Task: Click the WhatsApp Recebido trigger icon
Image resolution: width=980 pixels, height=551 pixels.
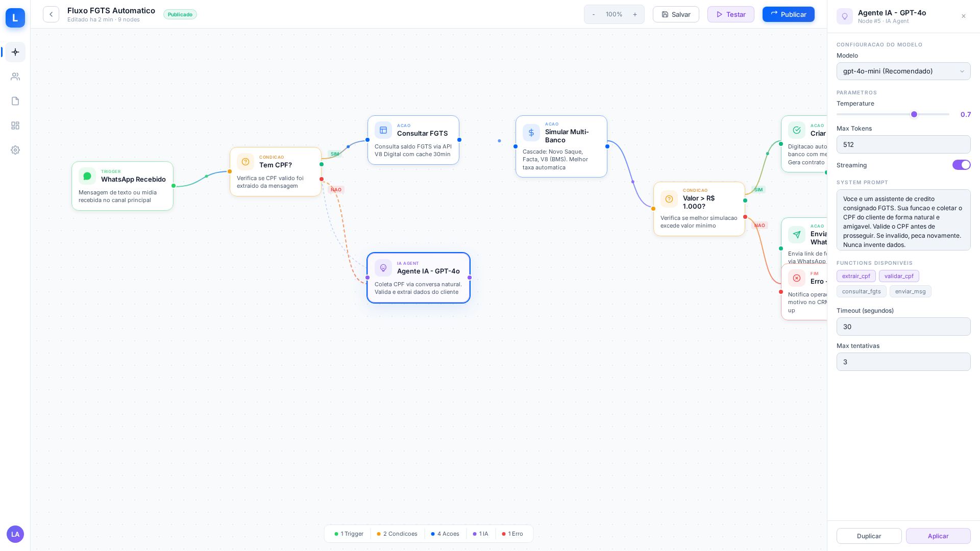Action: point(87,176)
